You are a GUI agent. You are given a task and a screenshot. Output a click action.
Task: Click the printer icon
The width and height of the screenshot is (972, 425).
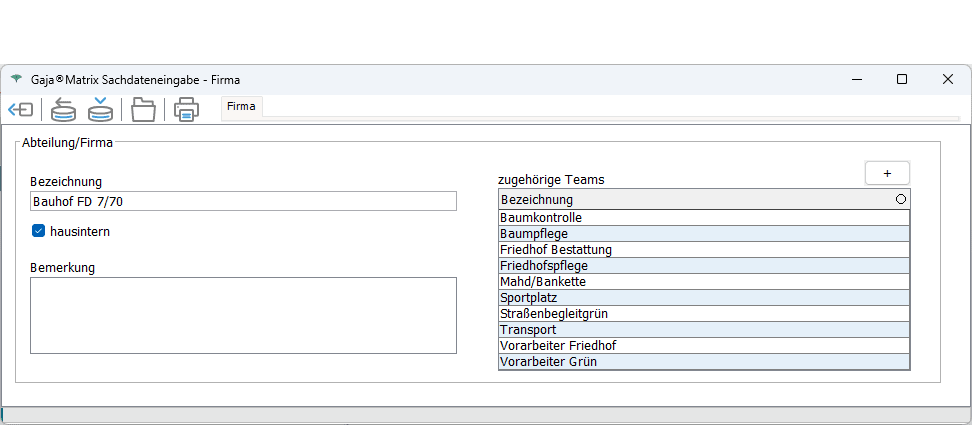pos(186,109)
